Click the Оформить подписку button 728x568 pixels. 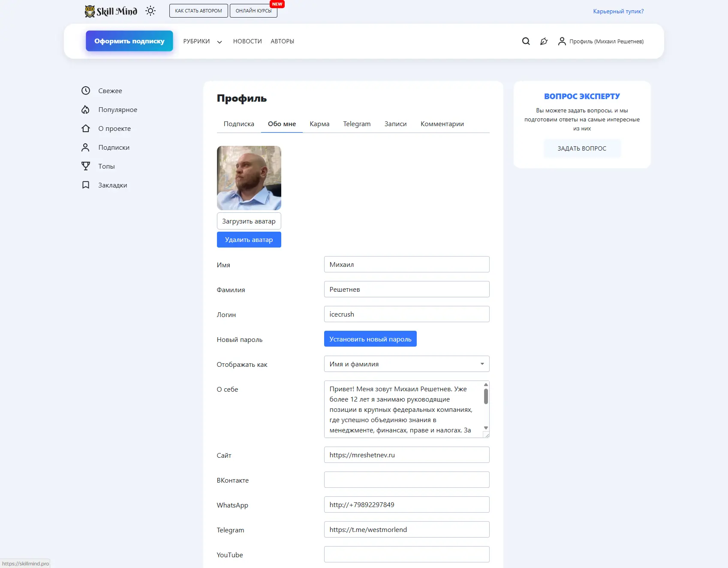[129, 41]
